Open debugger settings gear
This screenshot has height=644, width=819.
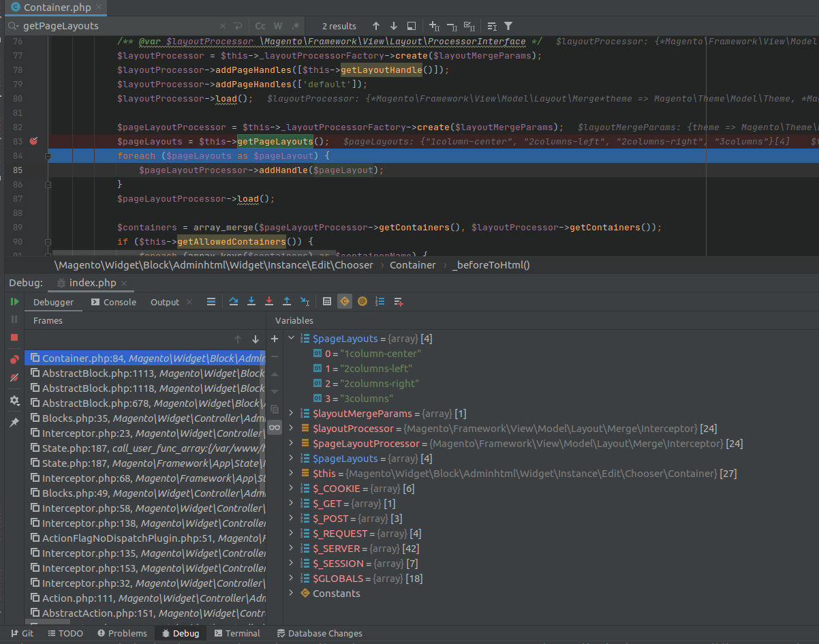coord(14,401)
